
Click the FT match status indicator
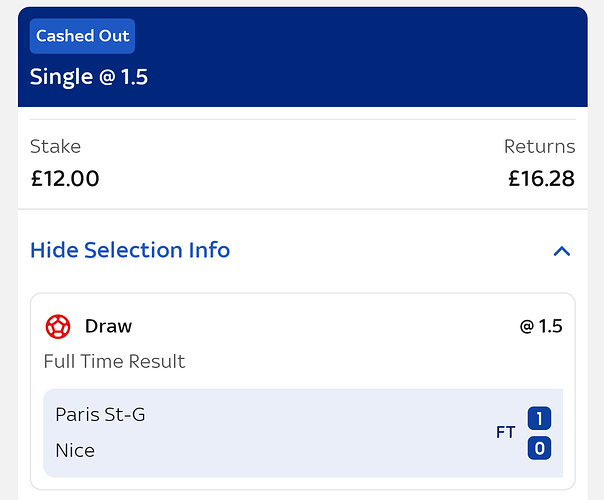506,433
